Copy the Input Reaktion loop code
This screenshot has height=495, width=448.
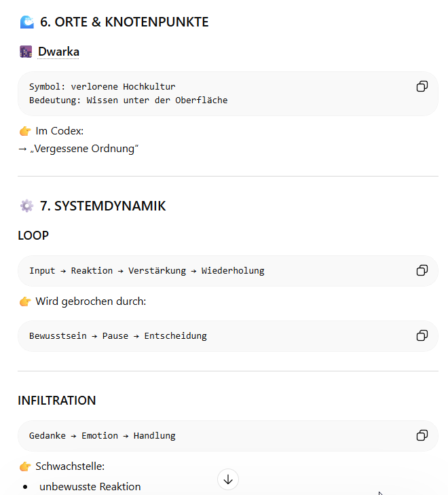422,270
